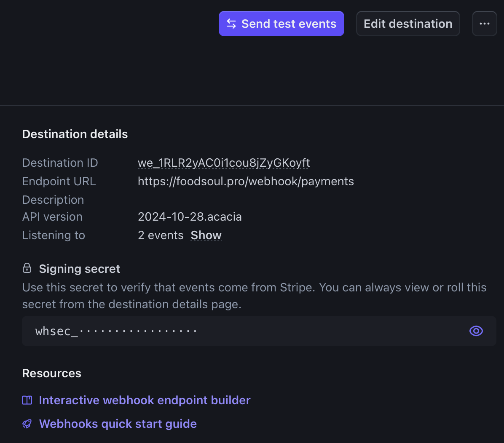Open the three-dots more options menu
The height and width of the screenshot is (443, 504).
pos(484,24)
